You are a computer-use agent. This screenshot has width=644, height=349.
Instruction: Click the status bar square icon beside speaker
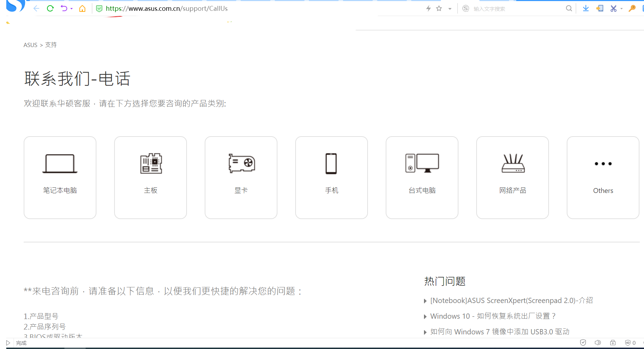[613, 343]
